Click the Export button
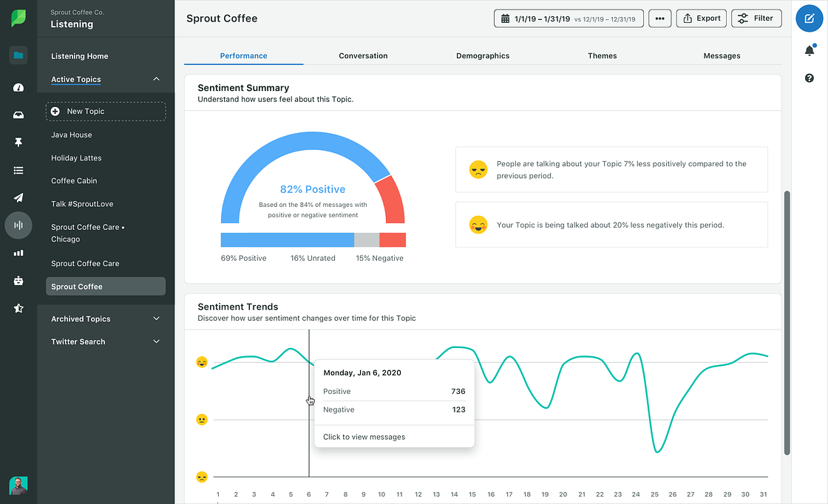This screenshot has height=504, width=828. click(x=701, y=18)
